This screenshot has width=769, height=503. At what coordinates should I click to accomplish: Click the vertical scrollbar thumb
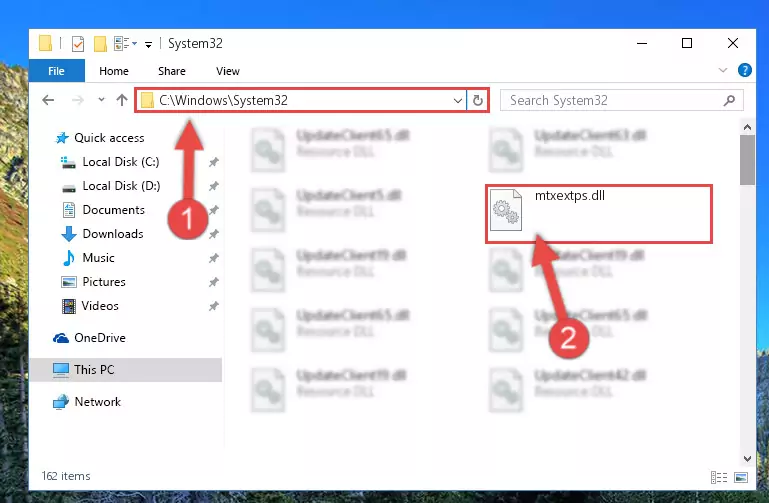pyautogui.click(x=747, y=160)
